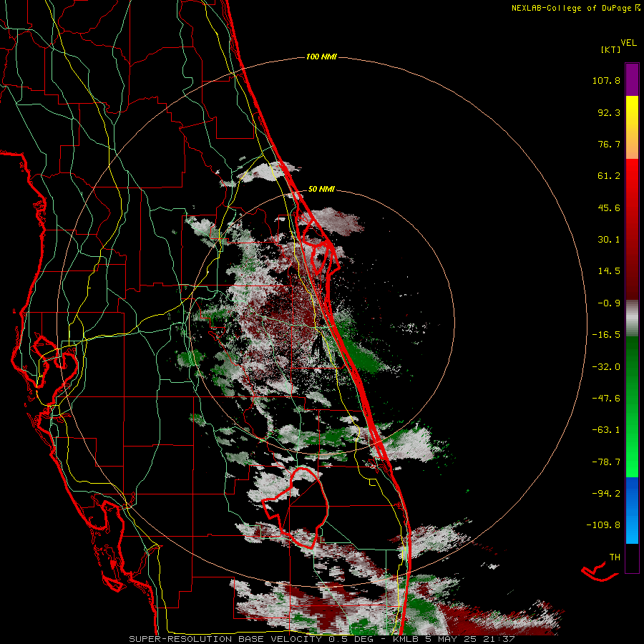
Task: Click the 45.6 scale value
Action: point(609,208)
